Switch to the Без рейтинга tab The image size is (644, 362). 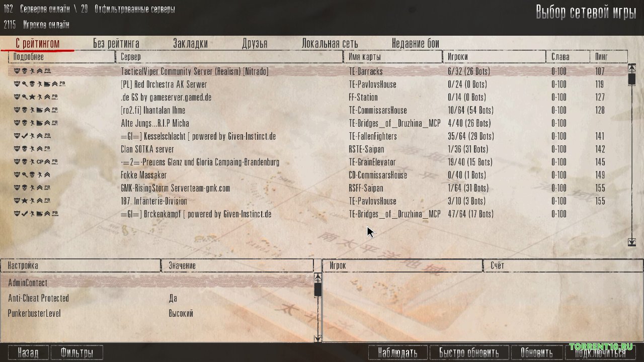[116, 44]
